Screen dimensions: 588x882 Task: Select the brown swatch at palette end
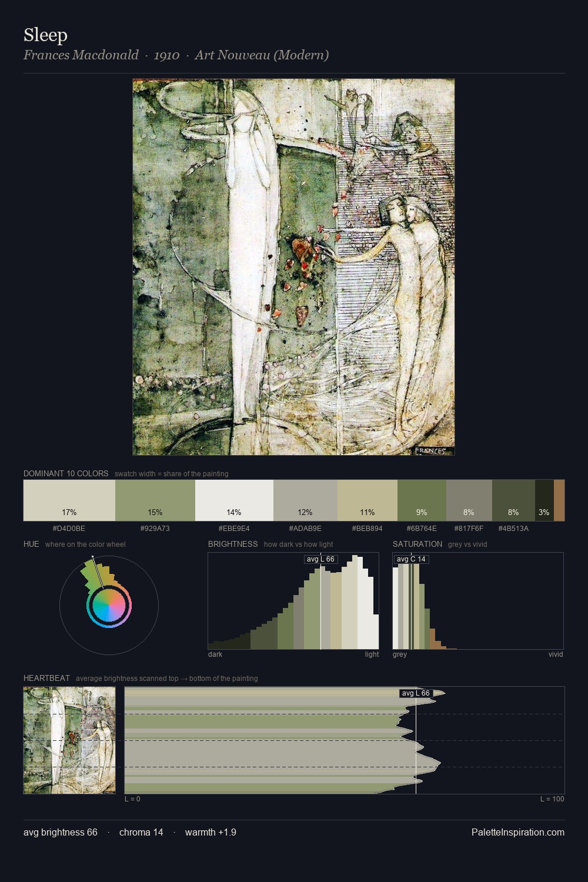(x=559, y=500)
